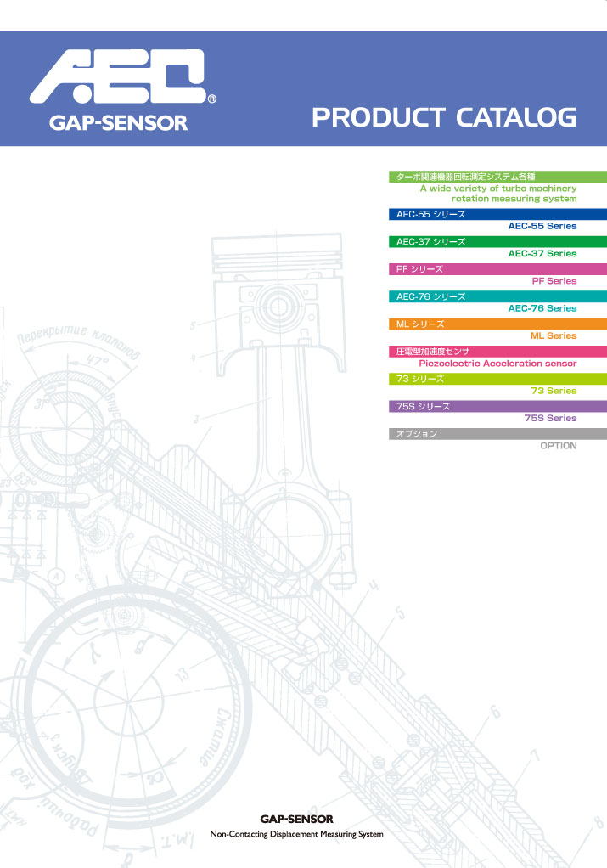This screenshot has width=607, height=868.
Task: Open the AEC-37 Series text link
Action: [542, 253]
